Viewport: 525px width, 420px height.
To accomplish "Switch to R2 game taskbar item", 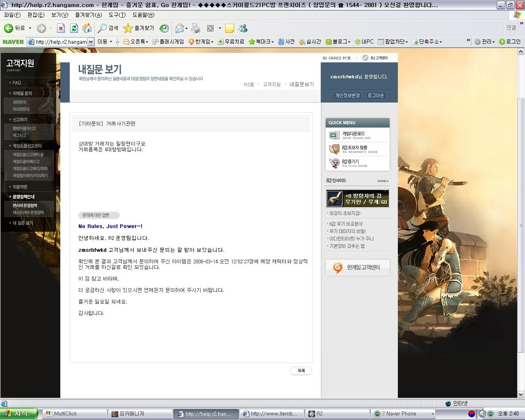I will (x=337, y=413).
